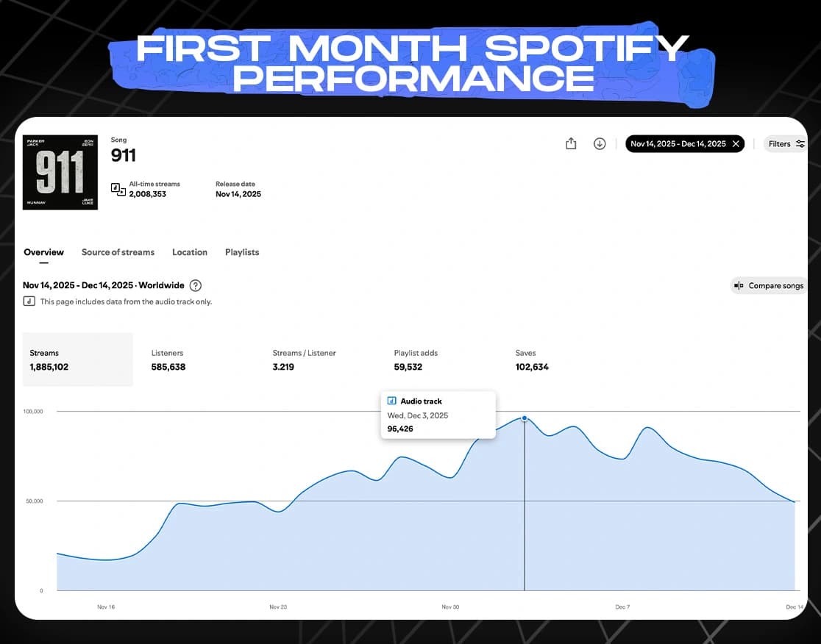Click the 911 album cover thumbnail

60,172
